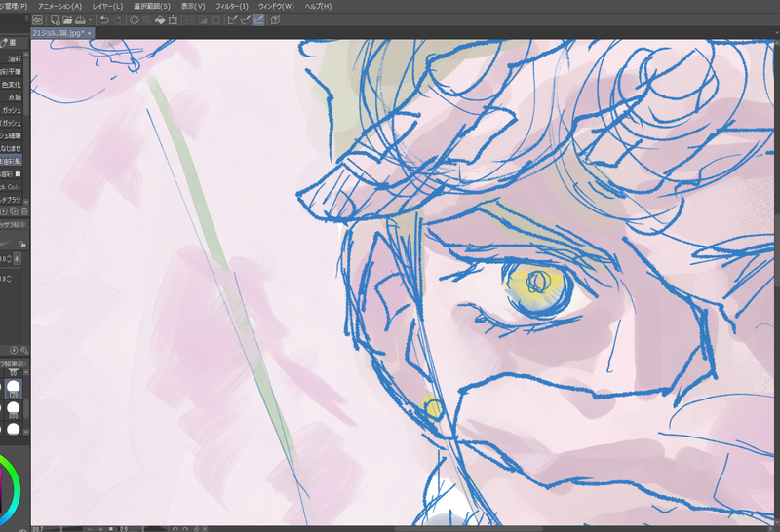
Task: Select the Color sub tool entry
Action: click(x=12, y=187)
